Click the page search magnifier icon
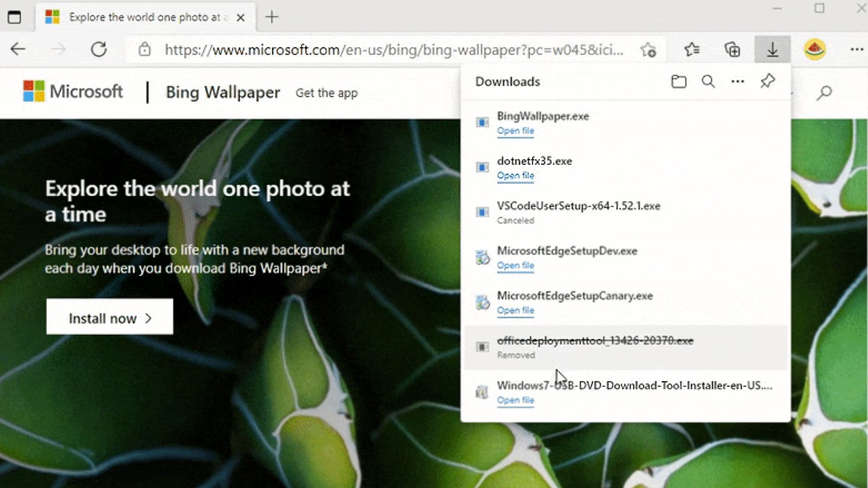 point(824,94)
